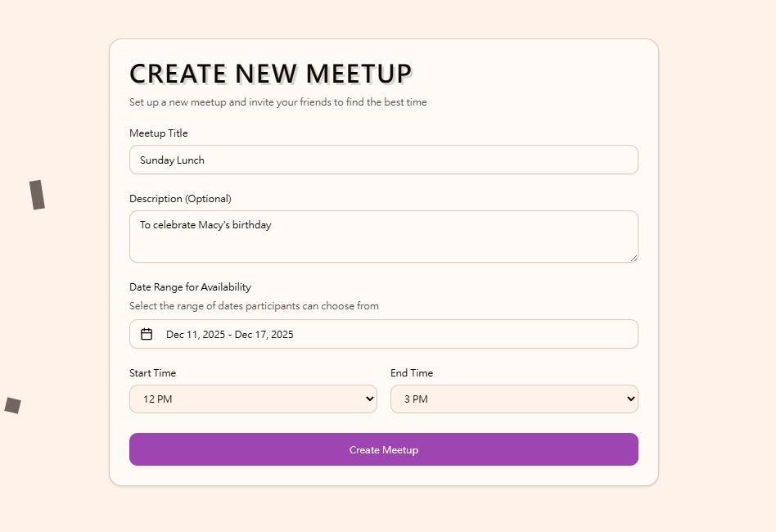Click the purple submit button at the bottom

383,449
